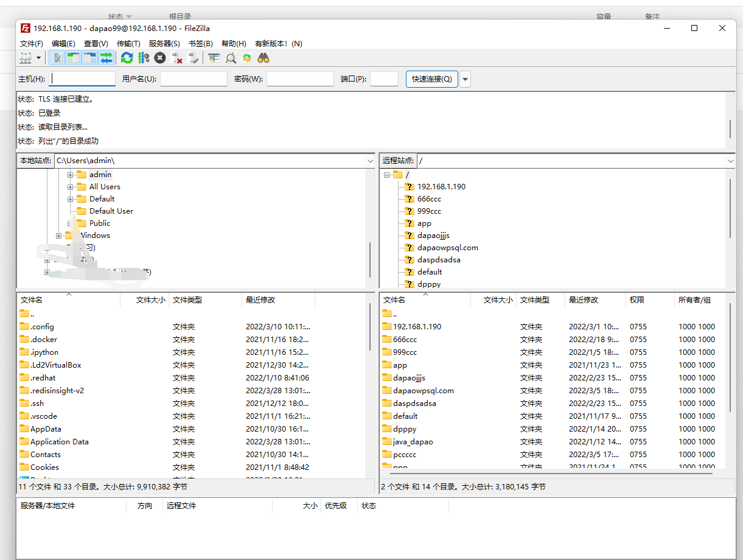
Task: Focus the 端口(P) port field
Action: [x=384, y=79]
